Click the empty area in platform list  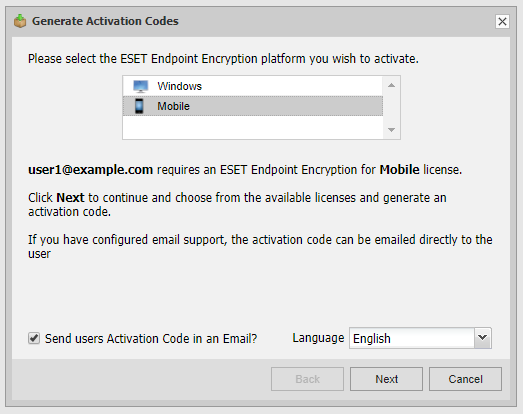coord(253,127)
